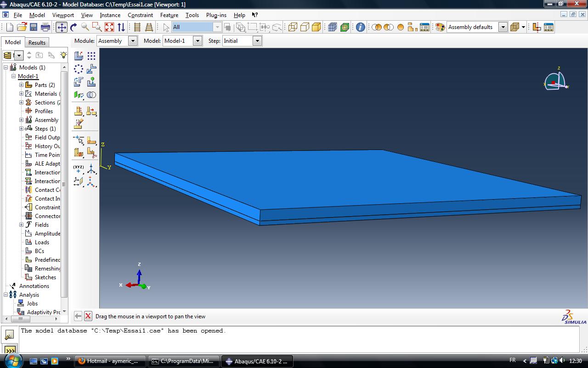Select the Pan View tool

[62, 27]
